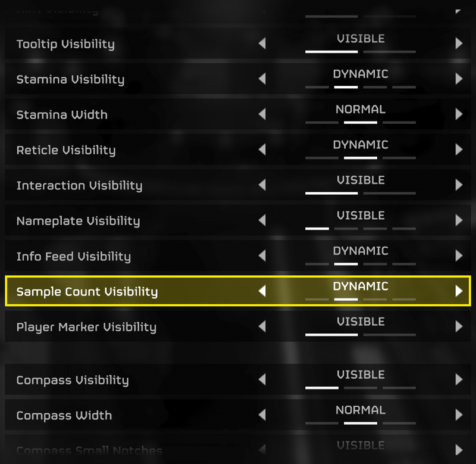Click right arrow for Info Feed Visibility
The height and width of the screenshot is (464, 476).
pyautogui.click(x=459, y=256)
